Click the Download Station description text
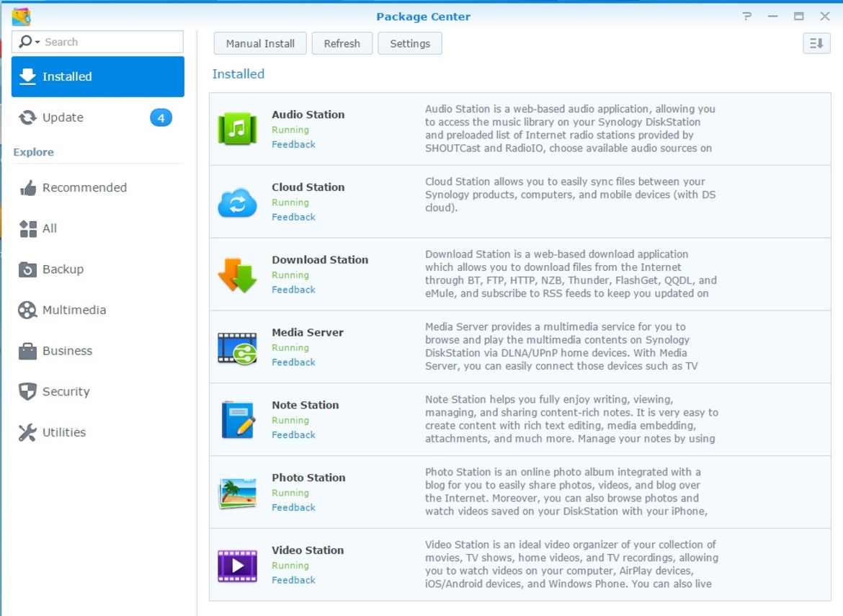This screenshot has width=843, height=616. click(571, 274)
